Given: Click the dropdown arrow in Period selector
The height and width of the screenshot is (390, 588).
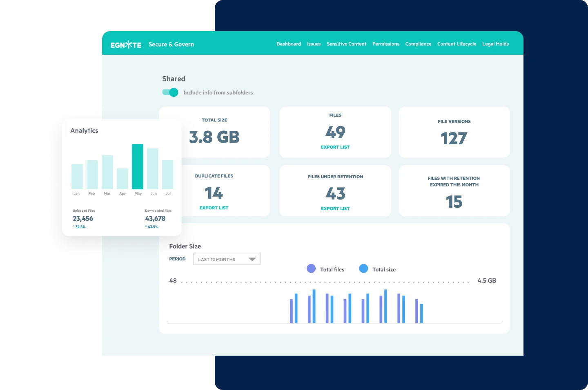Looking at the screenshot, I should pos(252,259).
